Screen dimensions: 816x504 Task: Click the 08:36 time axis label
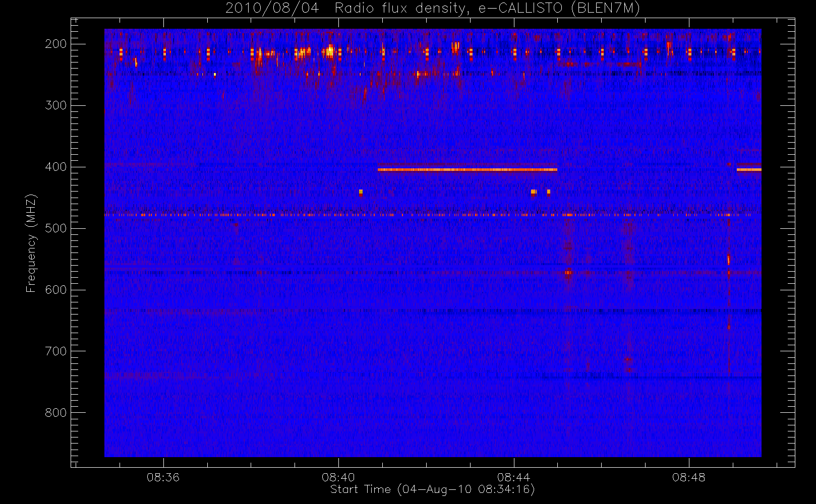(163, 477)
